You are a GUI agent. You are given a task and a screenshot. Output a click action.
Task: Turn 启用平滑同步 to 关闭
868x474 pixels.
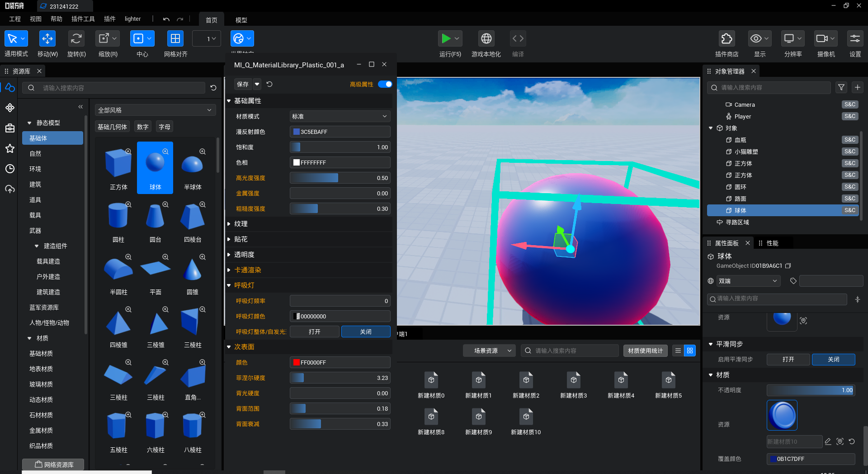pos(834,360)
